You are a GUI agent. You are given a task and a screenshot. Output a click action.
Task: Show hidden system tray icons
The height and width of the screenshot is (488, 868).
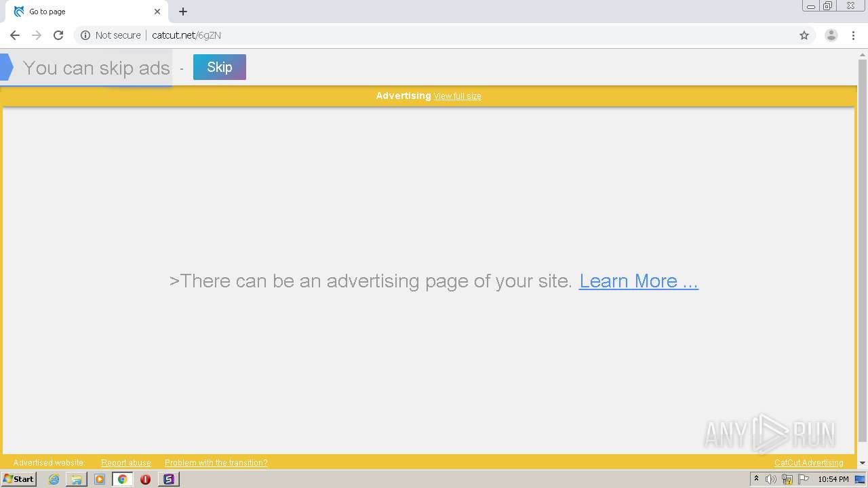(x=756, y=479)
